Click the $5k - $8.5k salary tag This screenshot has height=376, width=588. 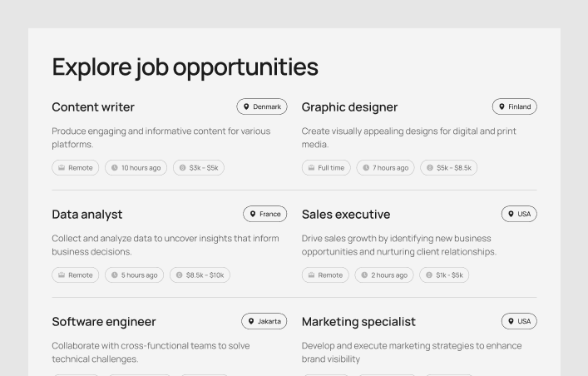(448, 167)
